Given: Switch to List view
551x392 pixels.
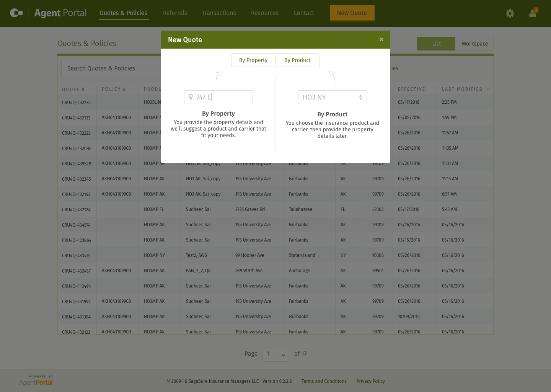Looking at the screenshot, I should point(436,44).
